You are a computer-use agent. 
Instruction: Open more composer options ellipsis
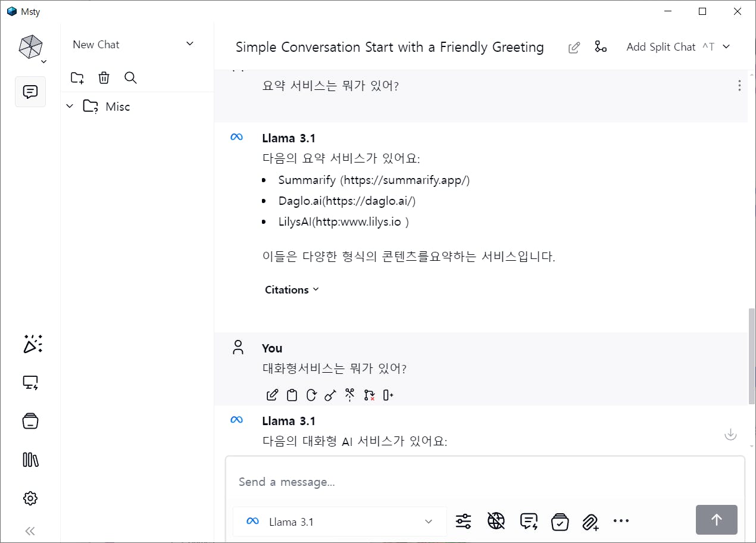pyautogui.click(x=621, y=521)
